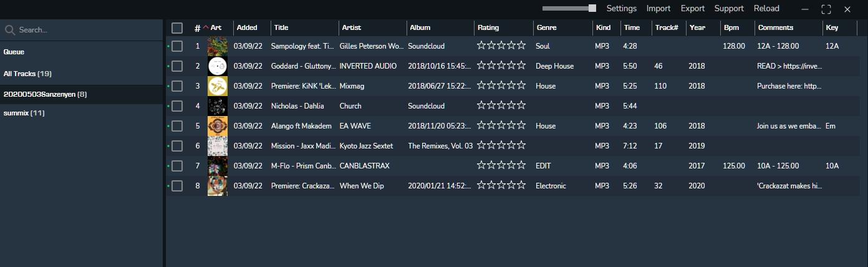Image resolution: width=868 pixels, height=267 pixels.
Task: Click the red sort arrow by Art
Action: click(206, 27)
